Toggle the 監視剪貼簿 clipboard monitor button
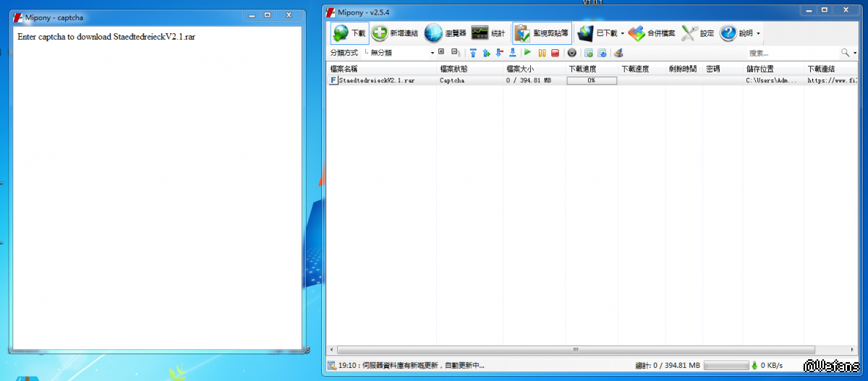This screenshot has height=381, width=868. tap(542, 33)
